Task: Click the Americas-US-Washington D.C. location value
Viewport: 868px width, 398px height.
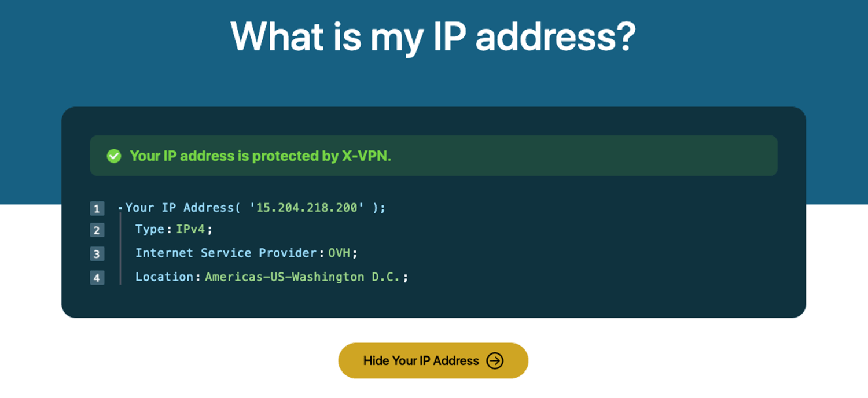Action: (x=303, y=277)
